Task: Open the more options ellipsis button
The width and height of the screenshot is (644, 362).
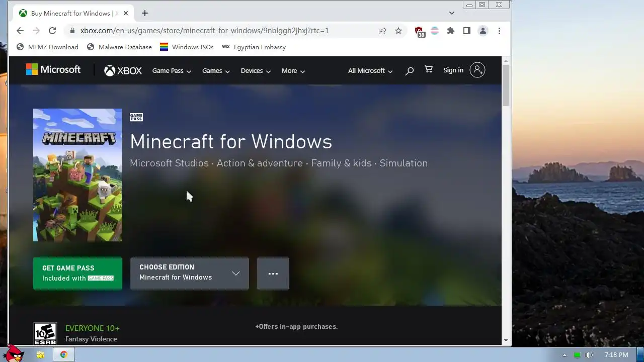Action: point(273,274)
